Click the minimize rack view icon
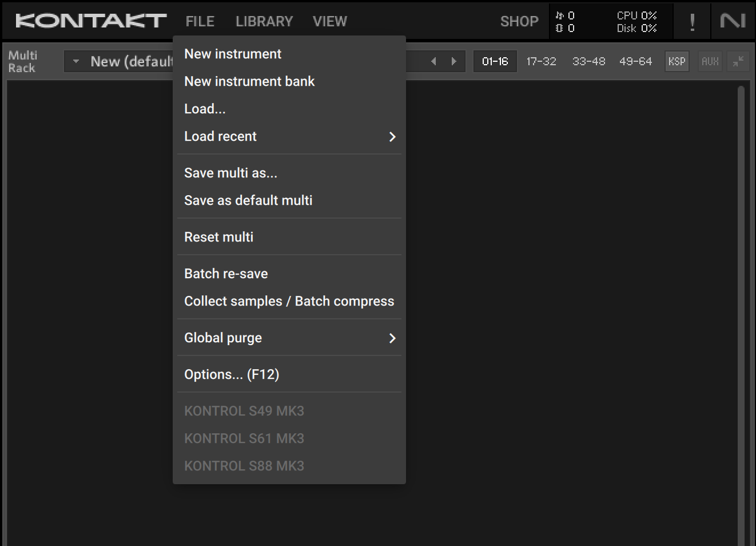 pyautogui.click(x=738, y=61)
